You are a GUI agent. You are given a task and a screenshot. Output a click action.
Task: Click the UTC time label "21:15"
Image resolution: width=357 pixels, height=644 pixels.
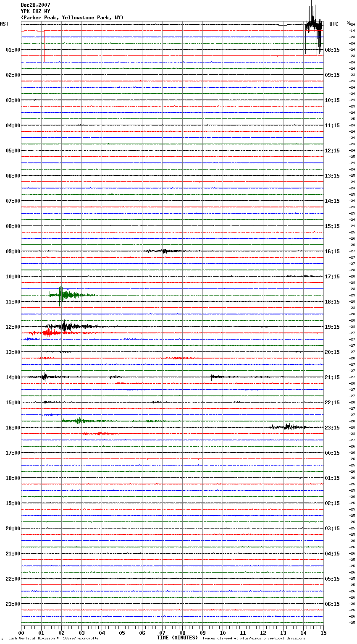tap(332, 377)
